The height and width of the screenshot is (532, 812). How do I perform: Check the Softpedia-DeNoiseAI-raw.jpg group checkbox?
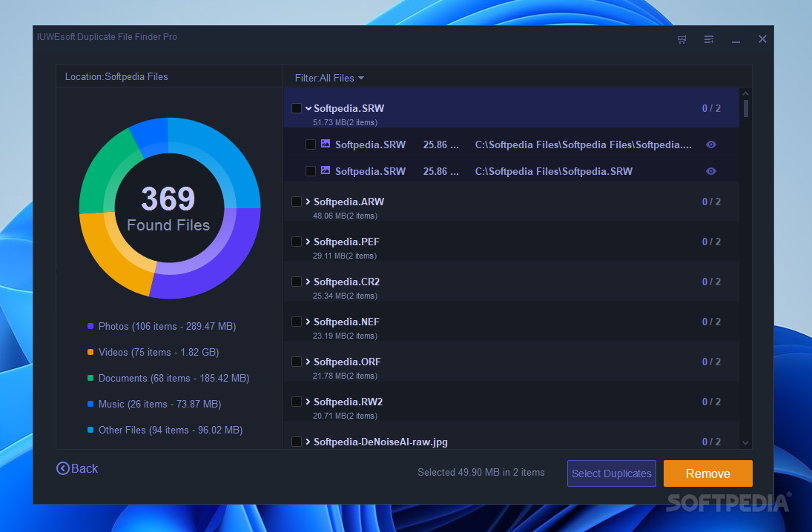[297, 442]
